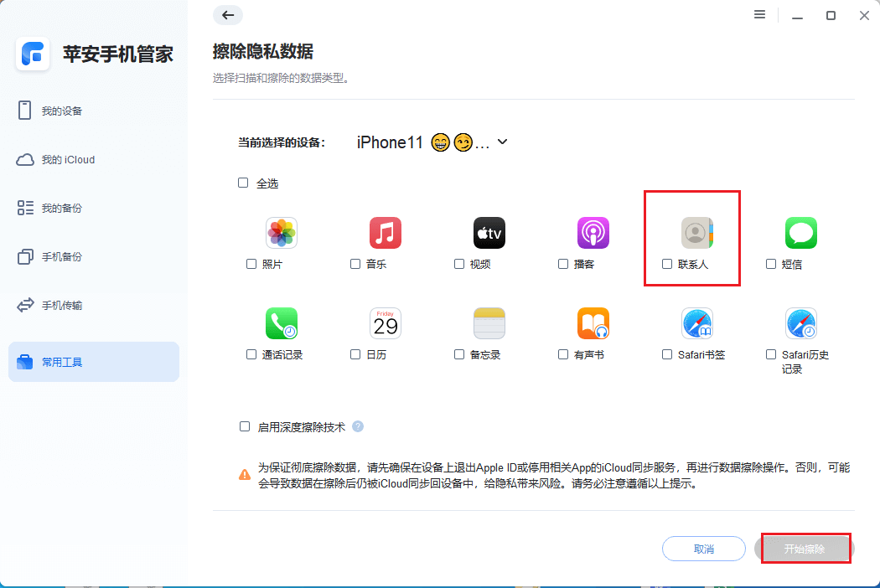Click the help question mark beside deep erase
This screenshot has height=588, width=880.
pos(358,427)
